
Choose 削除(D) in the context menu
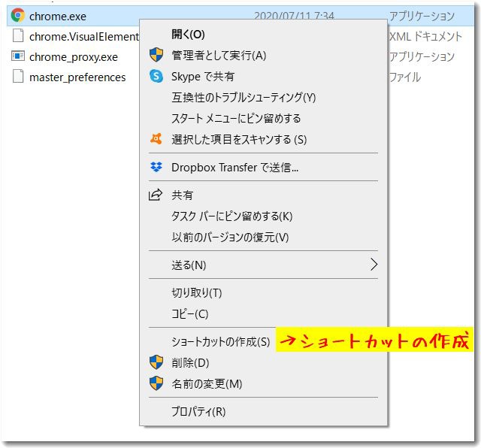pyautogui.click(x=190, y=363)
